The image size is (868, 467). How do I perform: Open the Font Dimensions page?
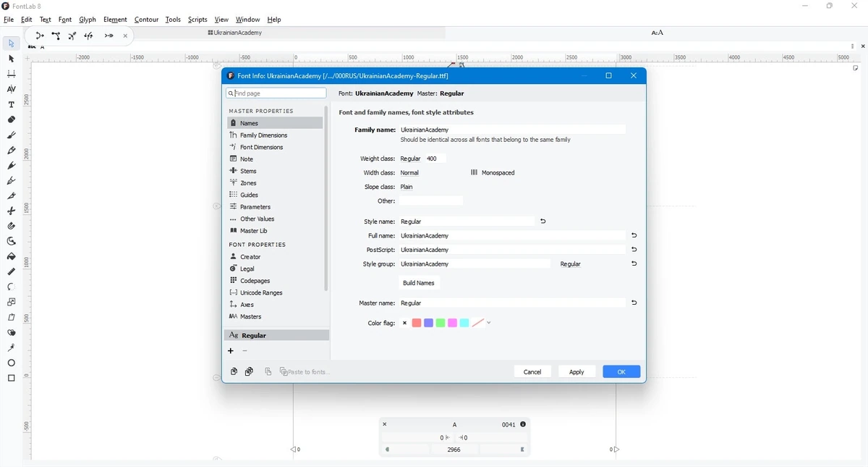pyautogui.click(x=275, y=147)
